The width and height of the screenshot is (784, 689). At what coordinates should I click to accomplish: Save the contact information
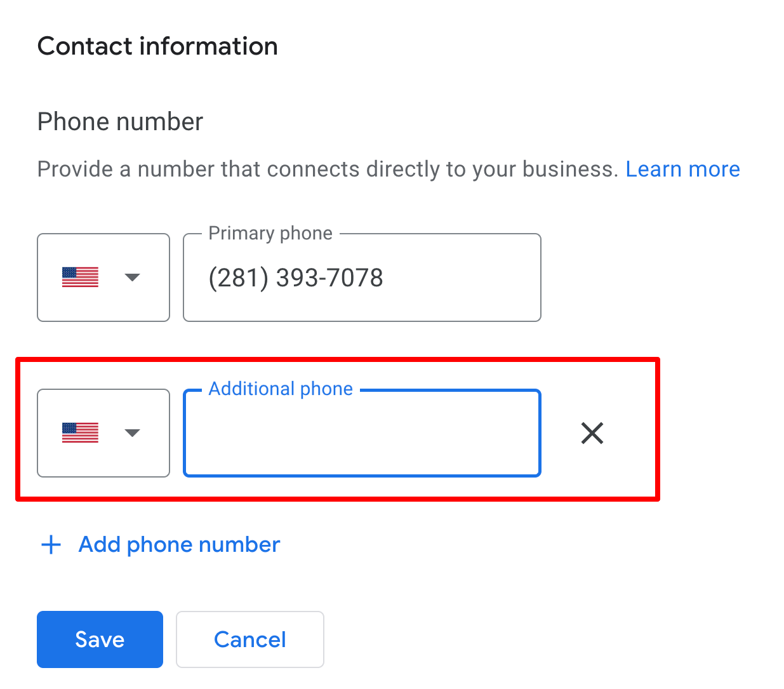[x=100, y=639]
